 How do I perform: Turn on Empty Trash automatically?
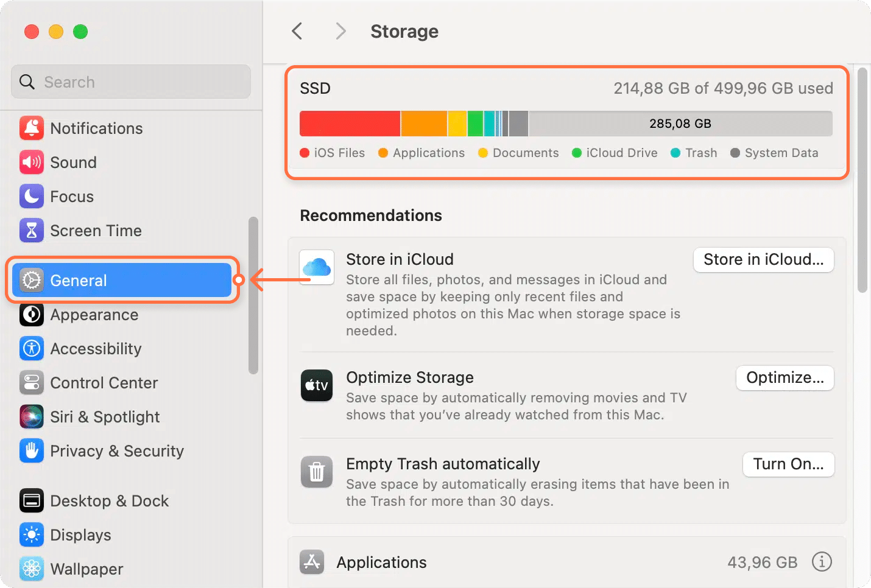pos(788,464)
